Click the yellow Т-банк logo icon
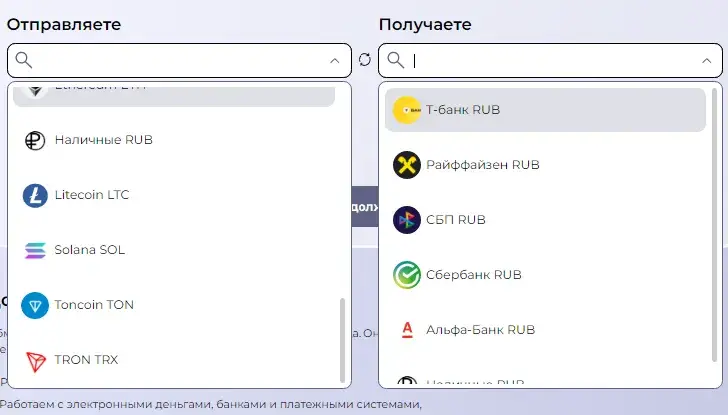The image size is (728, 415). tap(407, 110)
